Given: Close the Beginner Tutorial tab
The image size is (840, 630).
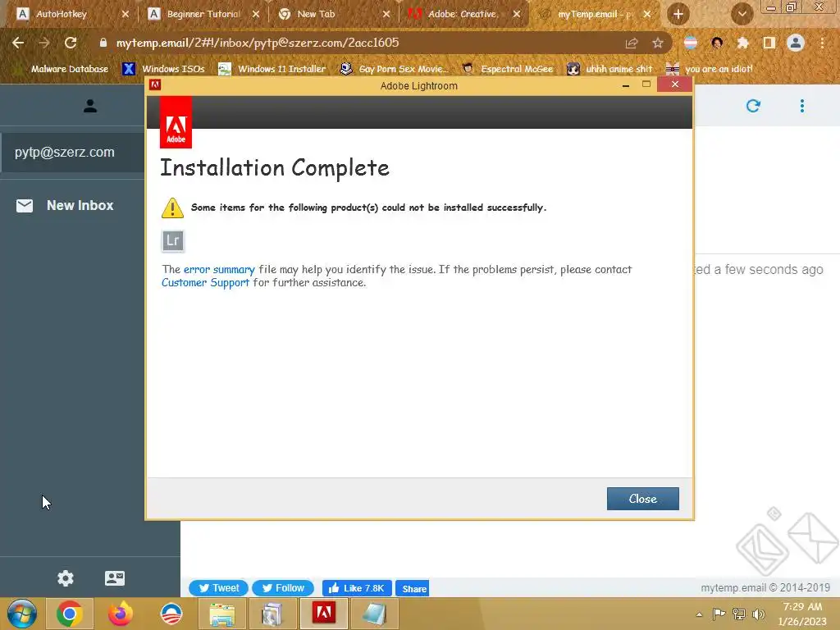Looking at the screenshot, I should pos(256,14).
